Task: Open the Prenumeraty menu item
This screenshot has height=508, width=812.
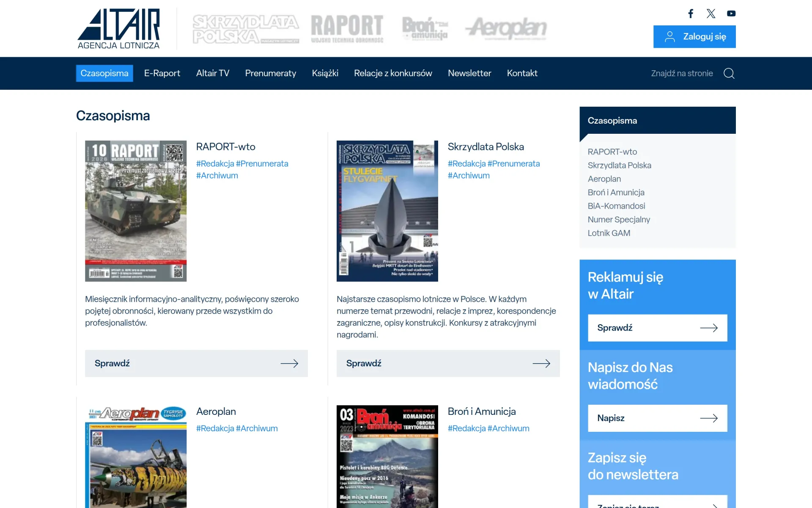Action: pyautogui.click(x=271, y=73)
